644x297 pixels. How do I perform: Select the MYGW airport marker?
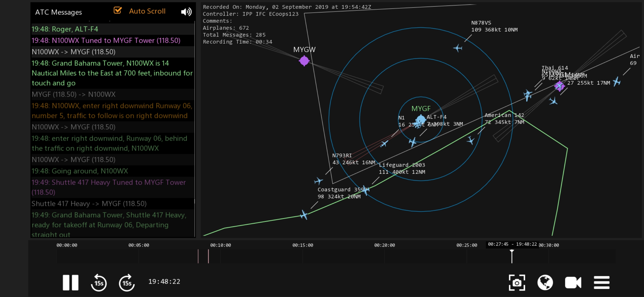coord(304,61)
